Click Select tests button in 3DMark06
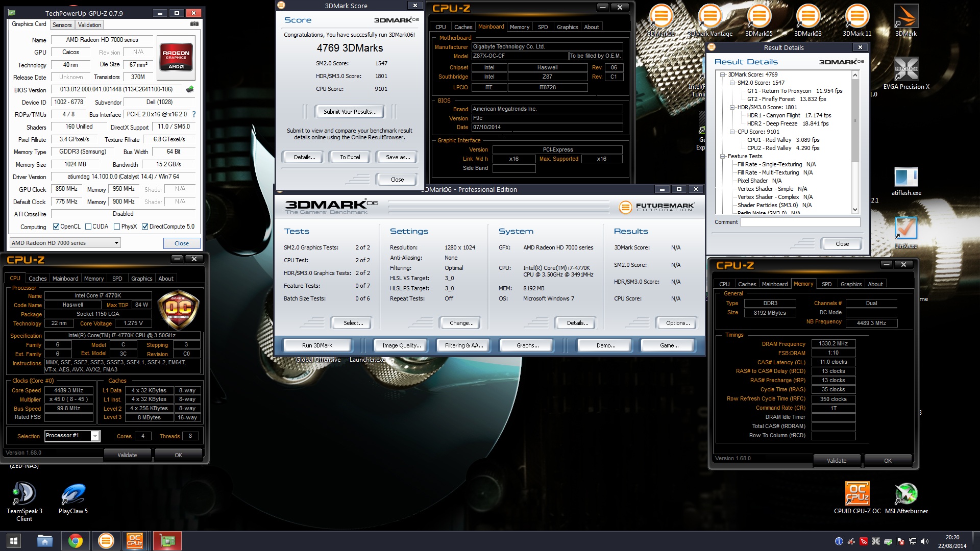Viewport: 980px width, 551px height. 353,323
